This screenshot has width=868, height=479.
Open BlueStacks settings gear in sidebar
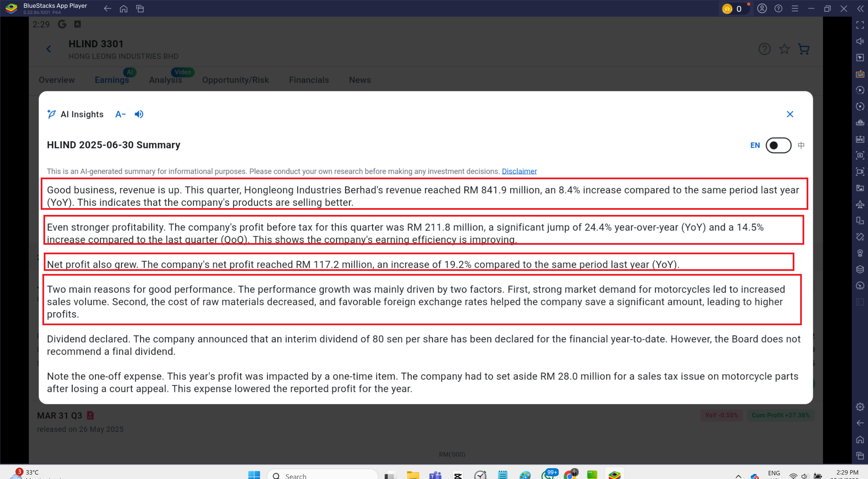(x=860, y=407)
